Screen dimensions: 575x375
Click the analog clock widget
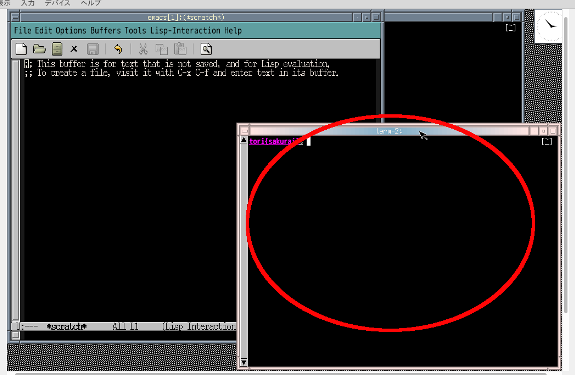548,26
